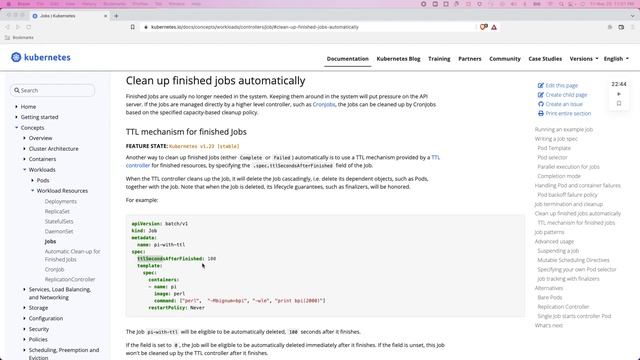Follow the CronJobs link in the paragraph
Image resolution: width=640 pixels, height=360 pixels.
(x=324, y=104)
